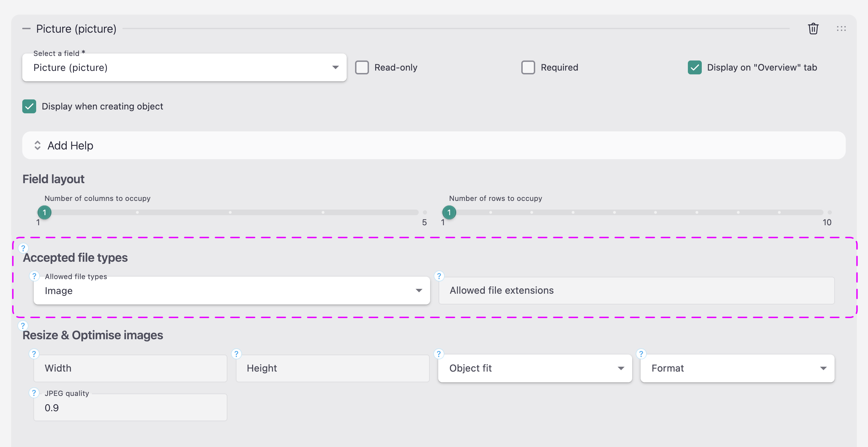Expand the Object fit dropdown

pos(535,368)
